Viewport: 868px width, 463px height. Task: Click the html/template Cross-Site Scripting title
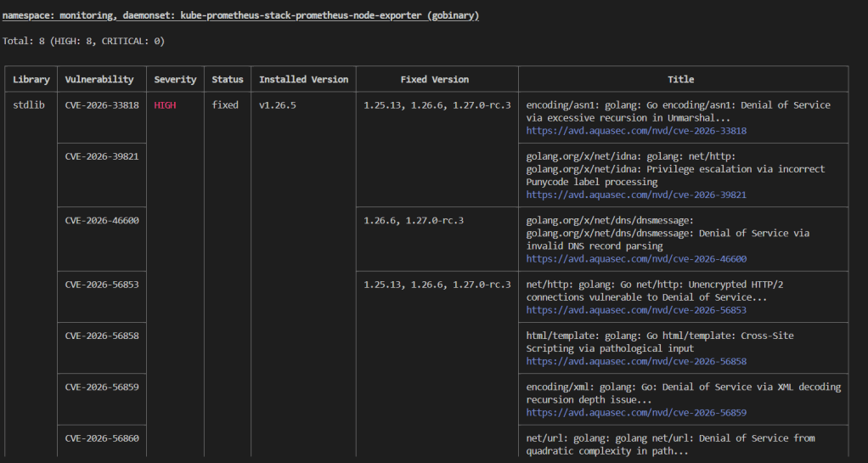tap(660, 342)
